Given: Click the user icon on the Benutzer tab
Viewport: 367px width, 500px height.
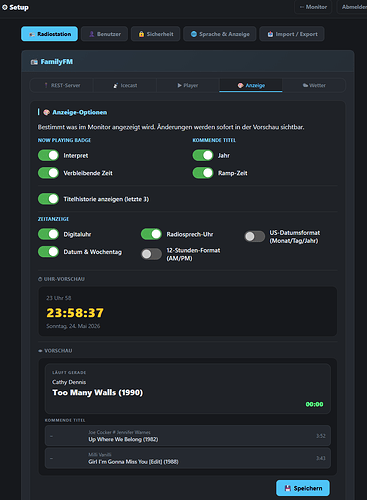Looking at the screenshot, I should pyautogui.click(x=92, y=34).
